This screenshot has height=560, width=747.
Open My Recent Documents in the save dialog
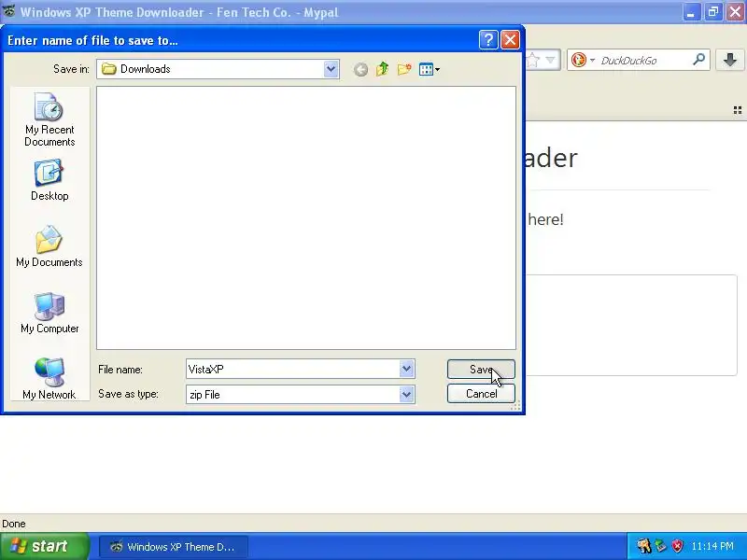click(x=49, y=120)
